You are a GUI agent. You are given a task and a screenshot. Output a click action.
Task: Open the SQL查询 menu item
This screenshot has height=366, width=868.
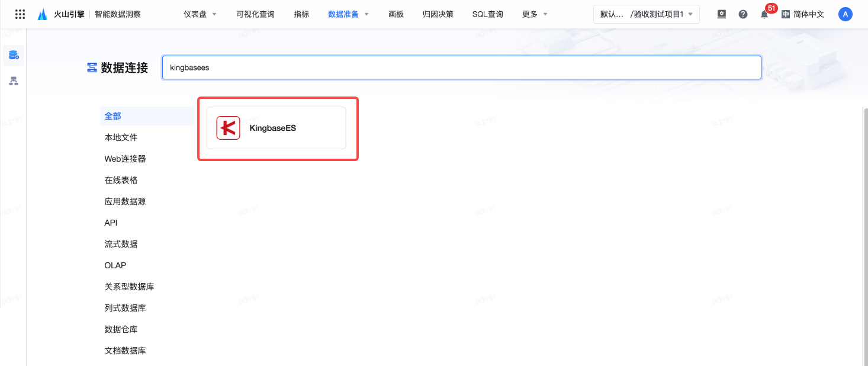click(488, 14)
